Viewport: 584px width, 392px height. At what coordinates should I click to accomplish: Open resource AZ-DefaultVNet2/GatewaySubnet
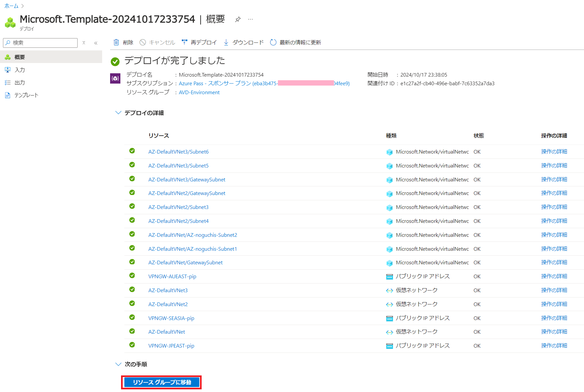187,193
